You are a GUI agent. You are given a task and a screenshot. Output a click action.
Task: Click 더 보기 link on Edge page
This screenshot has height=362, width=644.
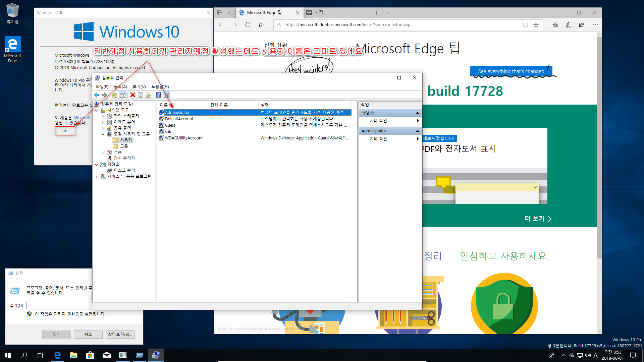[x=538, y=219]
